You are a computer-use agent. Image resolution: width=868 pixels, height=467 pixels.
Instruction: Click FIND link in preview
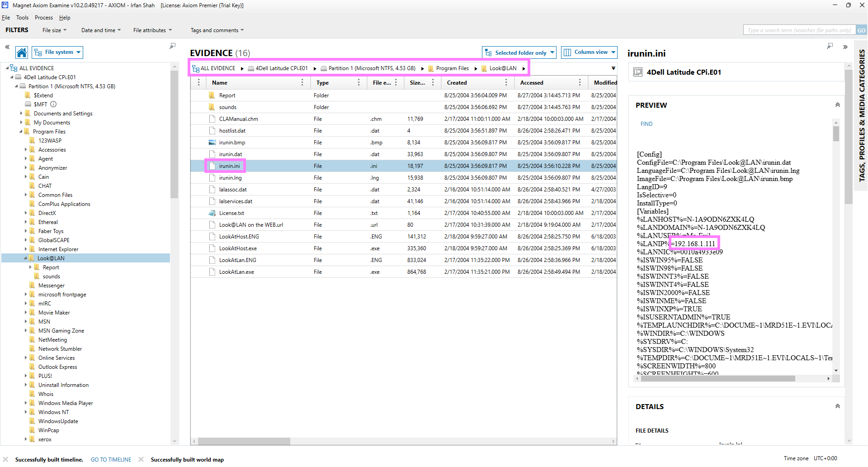646,124
